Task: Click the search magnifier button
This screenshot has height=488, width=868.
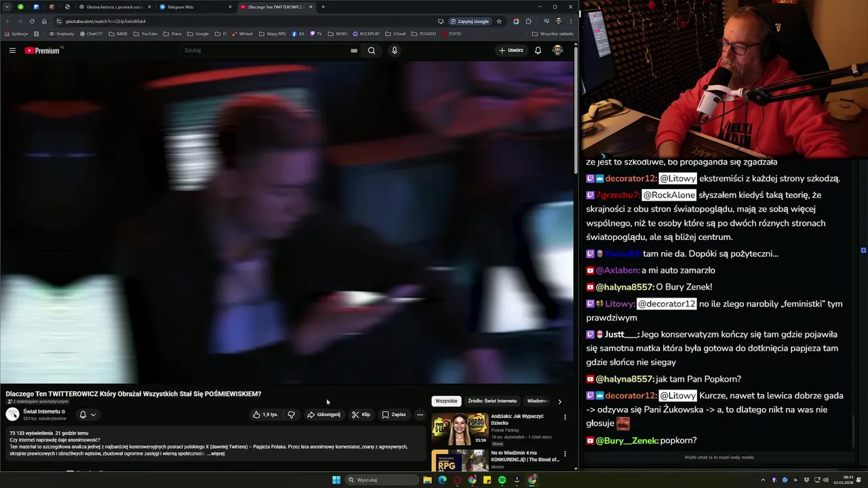Action: click(372, 50)
